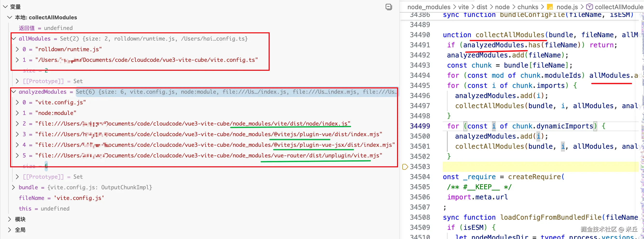Click loadConfigFromBundledFile on line 34508
This screenshot has height=239, width=644.
(x=551, y=217)
